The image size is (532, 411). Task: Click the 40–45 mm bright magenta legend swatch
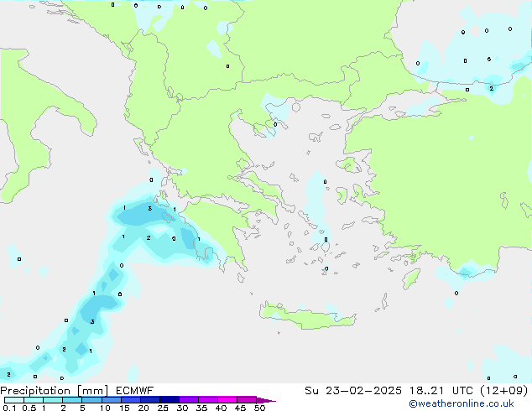[227, 400]
